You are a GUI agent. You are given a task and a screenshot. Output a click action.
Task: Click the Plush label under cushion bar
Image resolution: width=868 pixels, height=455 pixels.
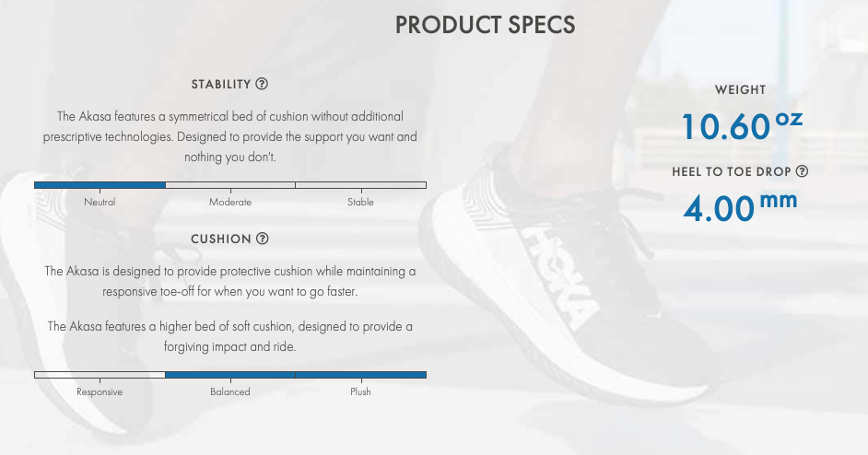click(x=360, y=391)
